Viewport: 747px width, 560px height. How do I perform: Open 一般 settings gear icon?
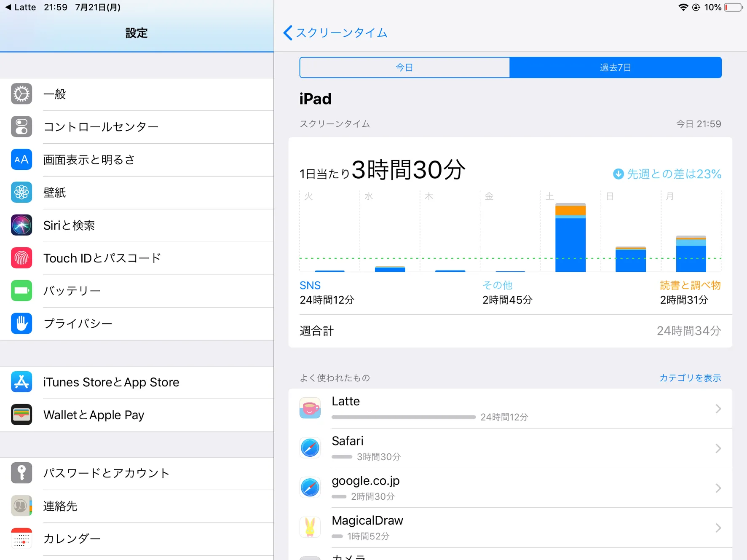pos(21,94)
